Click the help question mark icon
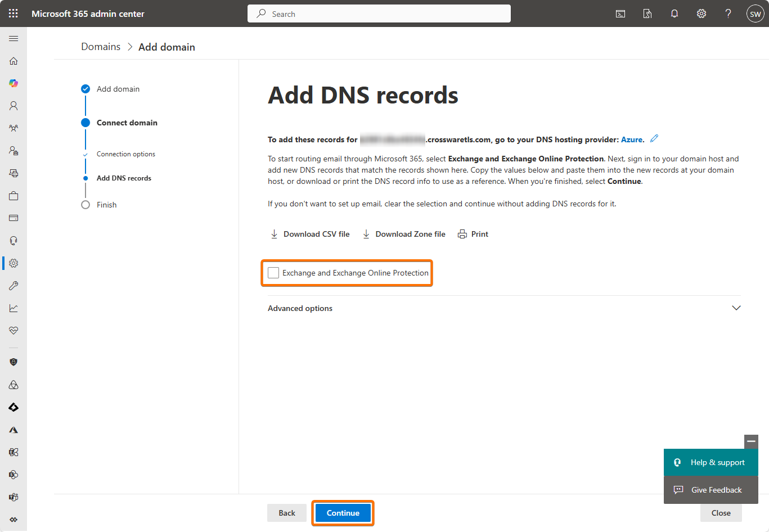The image size is (769, 532). (728, 13)
